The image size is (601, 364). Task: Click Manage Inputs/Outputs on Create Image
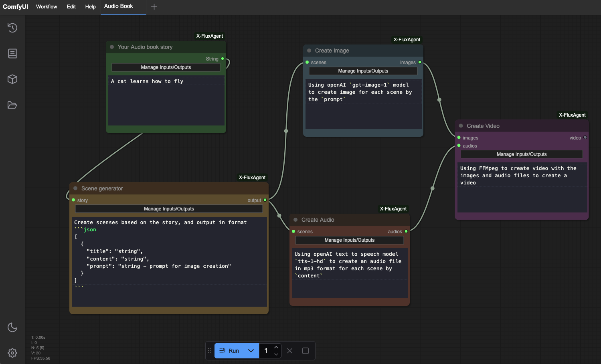[363, 71]
